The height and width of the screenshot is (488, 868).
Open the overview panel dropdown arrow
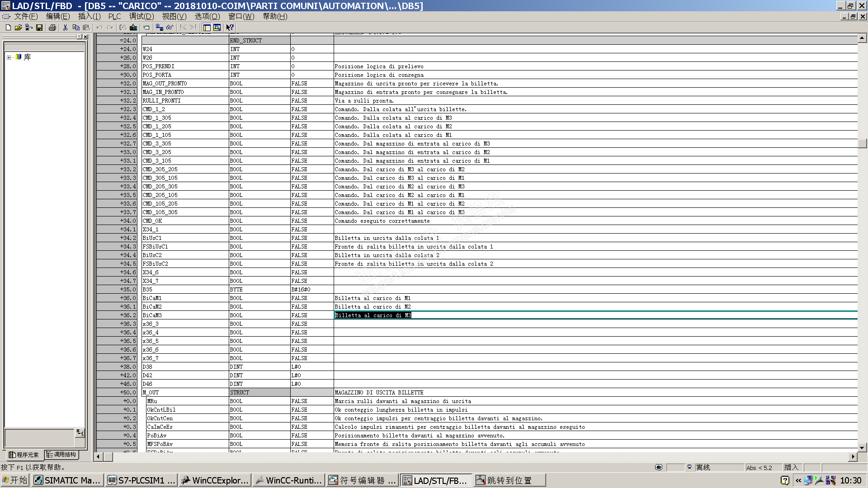click(79, 37)
